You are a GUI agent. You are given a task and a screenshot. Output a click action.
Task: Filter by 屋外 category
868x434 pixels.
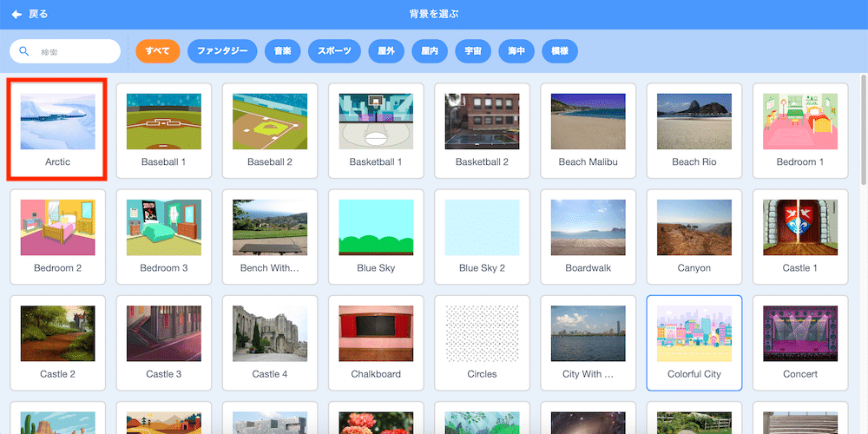tap(386, 51)
